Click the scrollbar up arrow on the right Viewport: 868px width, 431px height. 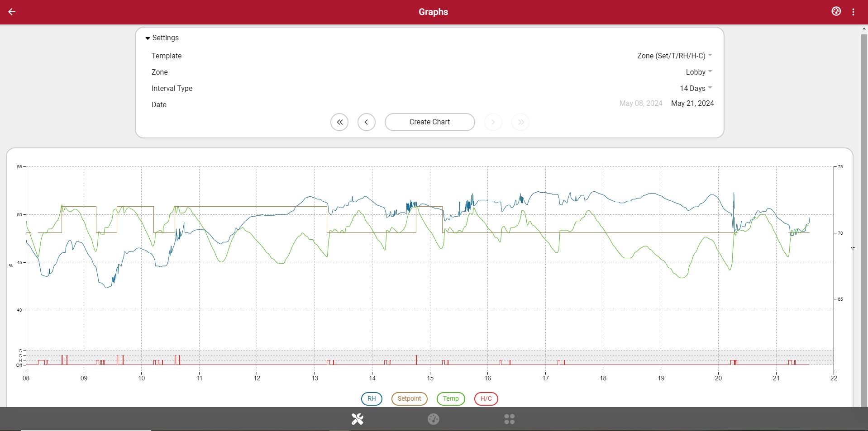tap(863, 28)
